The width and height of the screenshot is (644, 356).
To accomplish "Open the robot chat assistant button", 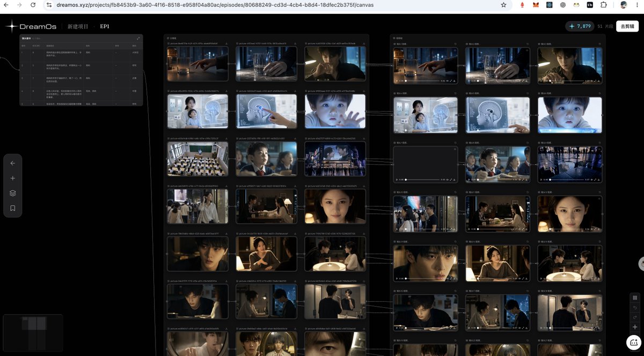I will pyautogui.click(x=634, y=342).
